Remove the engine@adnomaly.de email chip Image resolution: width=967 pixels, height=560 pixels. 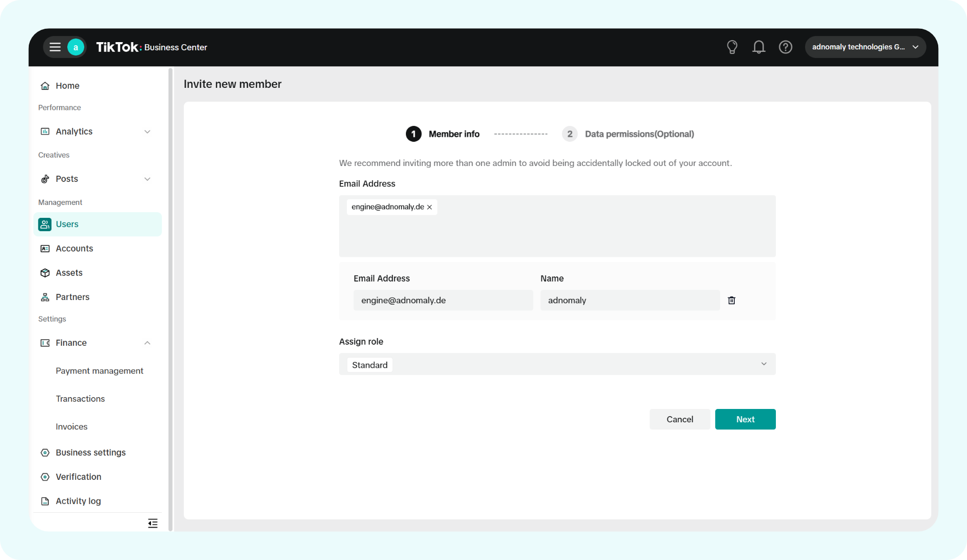pyautogui.click(x=430, y=207)
